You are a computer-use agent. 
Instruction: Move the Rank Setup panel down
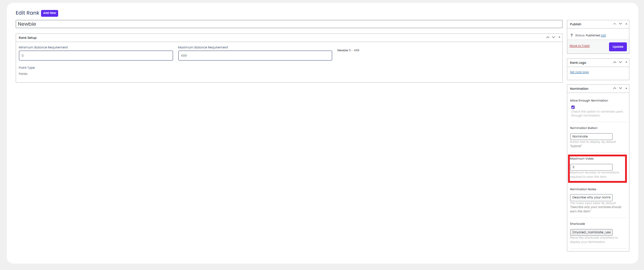(553, 37)
